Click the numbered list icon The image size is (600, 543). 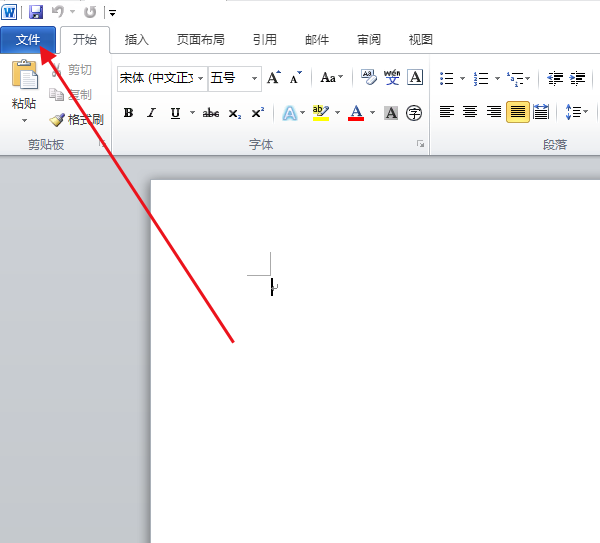(481, 78)
